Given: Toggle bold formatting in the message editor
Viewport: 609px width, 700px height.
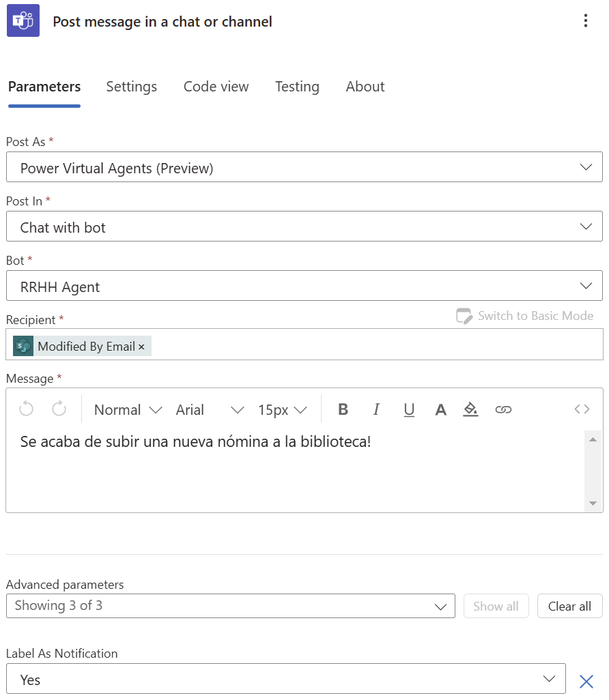Looking at the screenshot, I should tap(343, 409).
